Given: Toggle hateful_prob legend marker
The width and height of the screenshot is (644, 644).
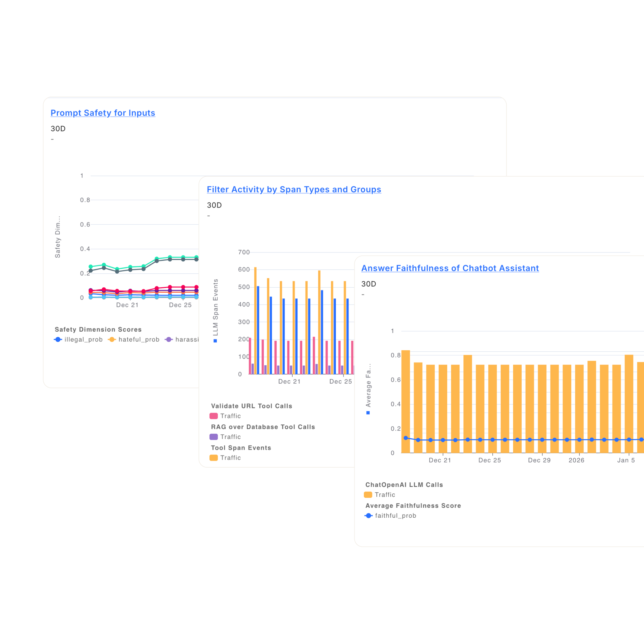Looking at the screenshot, I should [x=112, y=340].
